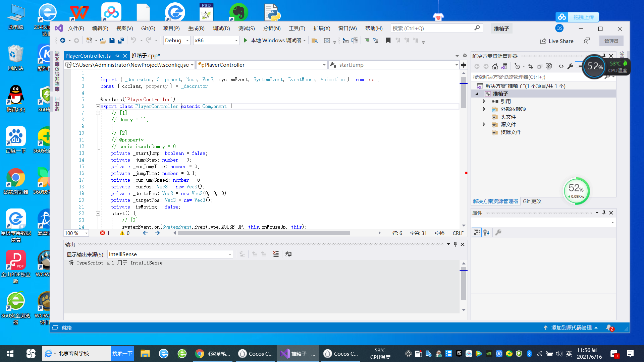Click Home icon in Solution Explorer toolbar

point(495,66)
